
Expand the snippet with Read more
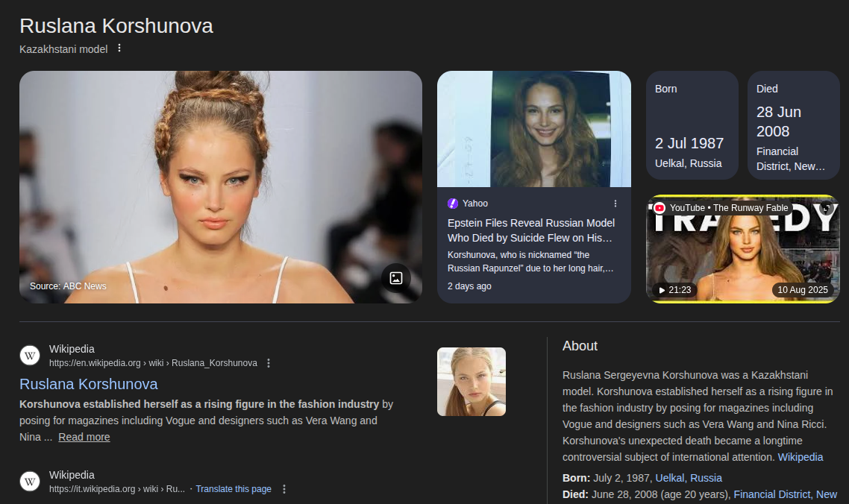point(84,437)
